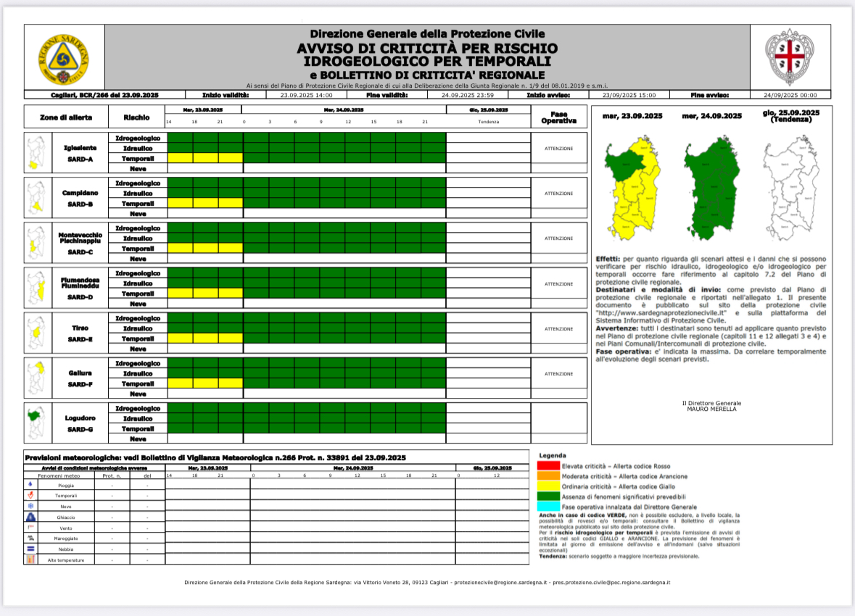Click the orange Moderata criticità legend swatch

coord(548,476)
